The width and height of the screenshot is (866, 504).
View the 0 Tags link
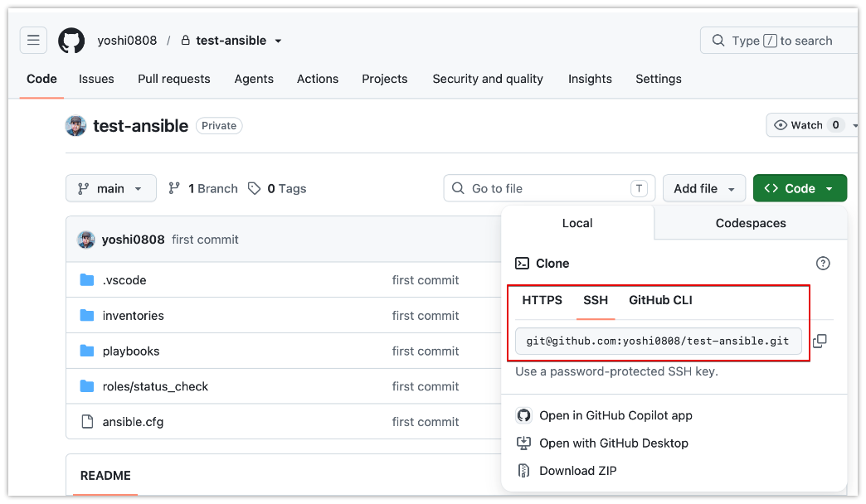point(277,189)
